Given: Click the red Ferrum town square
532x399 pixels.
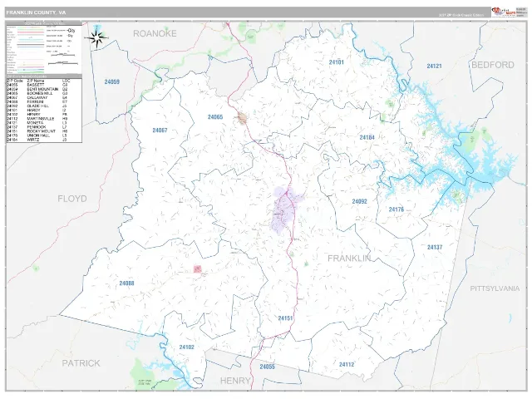Looking at the screenshot, I should coord(198,269).
